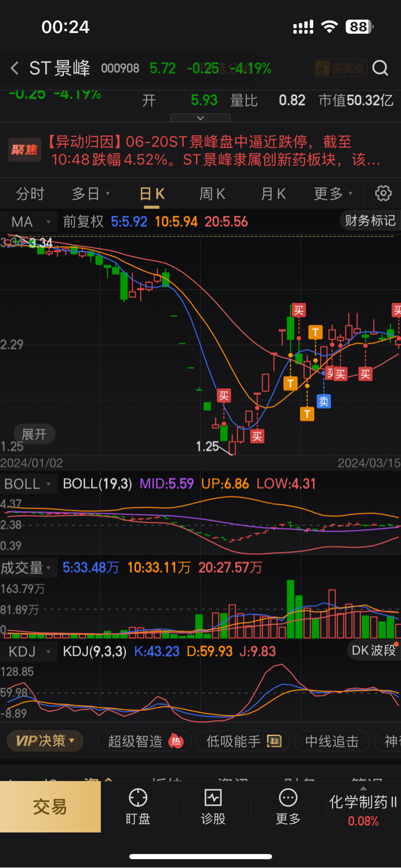Tap the lowest orange T marker

307,414
